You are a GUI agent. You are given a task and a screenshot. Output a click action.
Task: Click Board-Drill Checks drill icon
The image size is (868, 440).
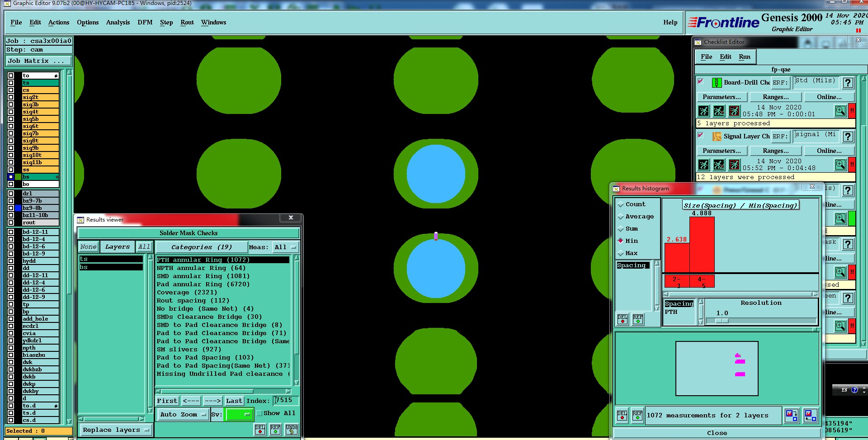click(x=717, y=82)
